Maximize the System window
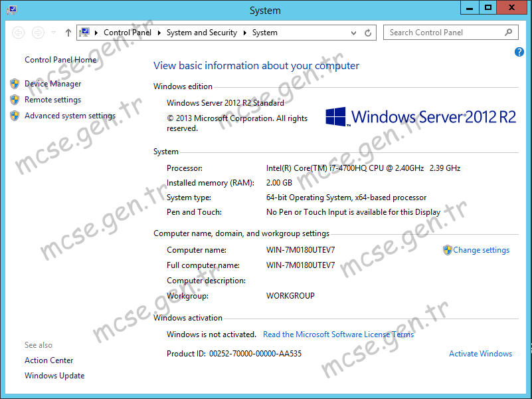This screenshot has width=532, height=399. coord(488,8)
